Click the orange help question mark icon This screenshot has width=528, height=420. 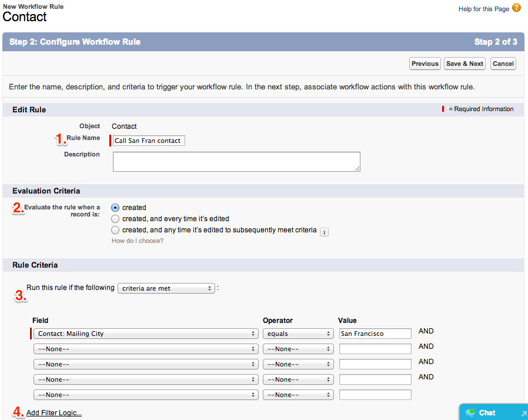(x=516, y=8)
